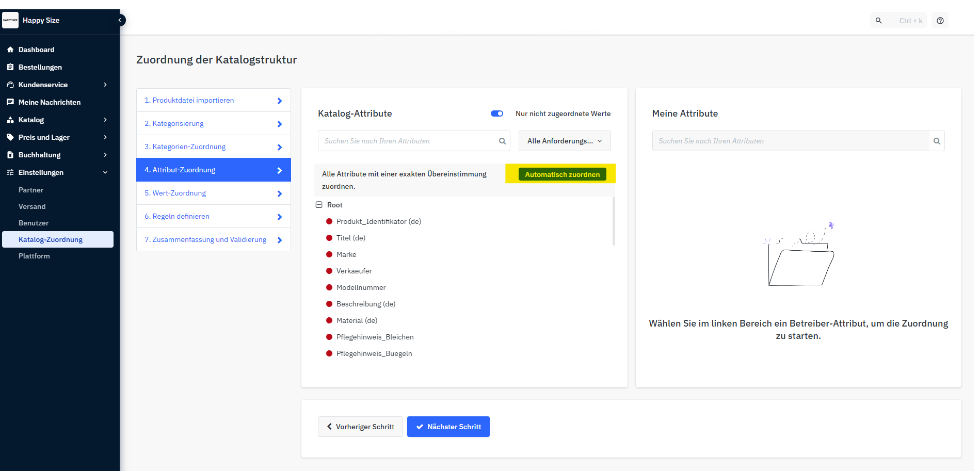The width and height of the screenshot is (980, 471).
Task: Click the Dashboard home icon
Action: point(10,50)
